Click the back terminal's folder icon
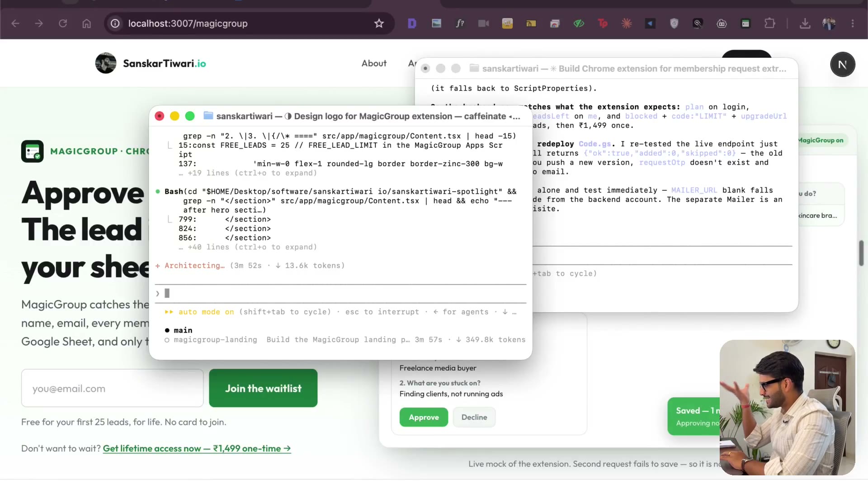 coord(474,68)
